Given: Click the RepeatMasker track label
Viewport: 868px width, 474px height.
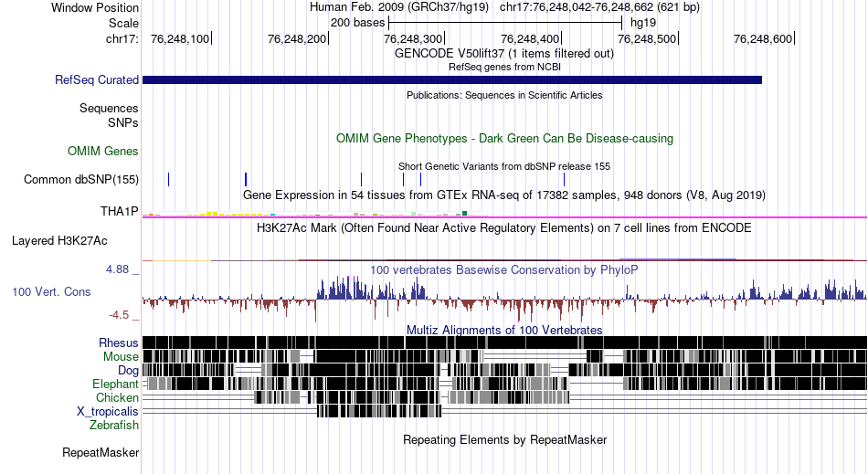Looking at the screenshot, I should click(x=101, y=452).
